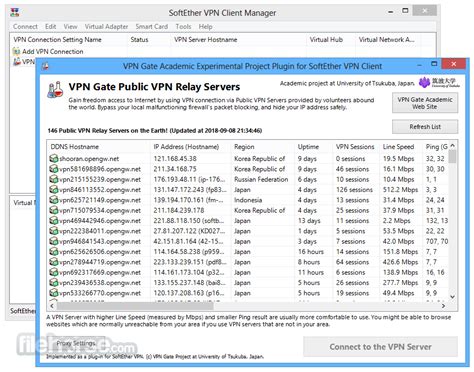Open Proxy Settings button

pos(76,343)
